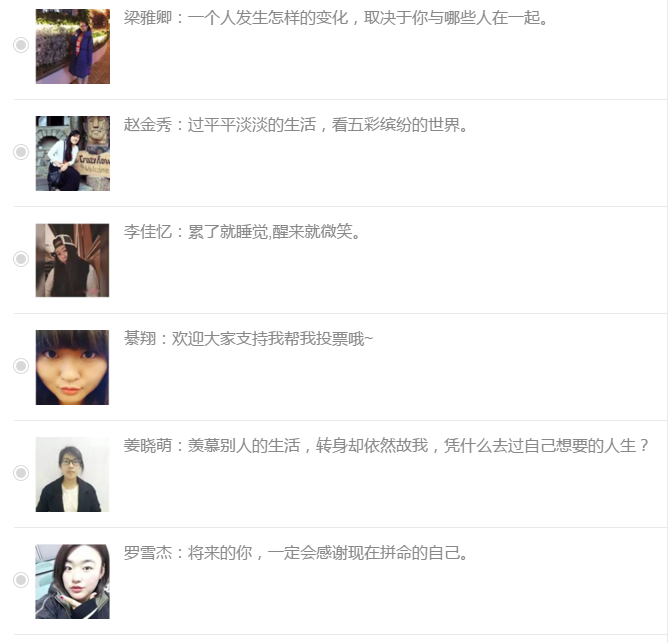Open 罗雪杰's selfie thumbnail
This screenshot has height=643, width=669.
point(72,582)
